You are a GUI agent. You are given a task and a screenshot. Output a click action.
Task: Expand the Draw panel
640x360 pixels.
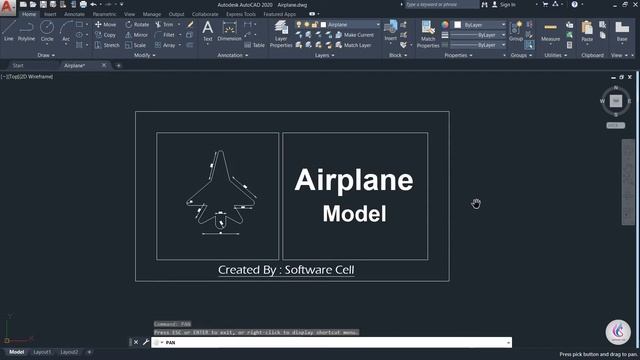pyautogui.click(x=46, y=55)
